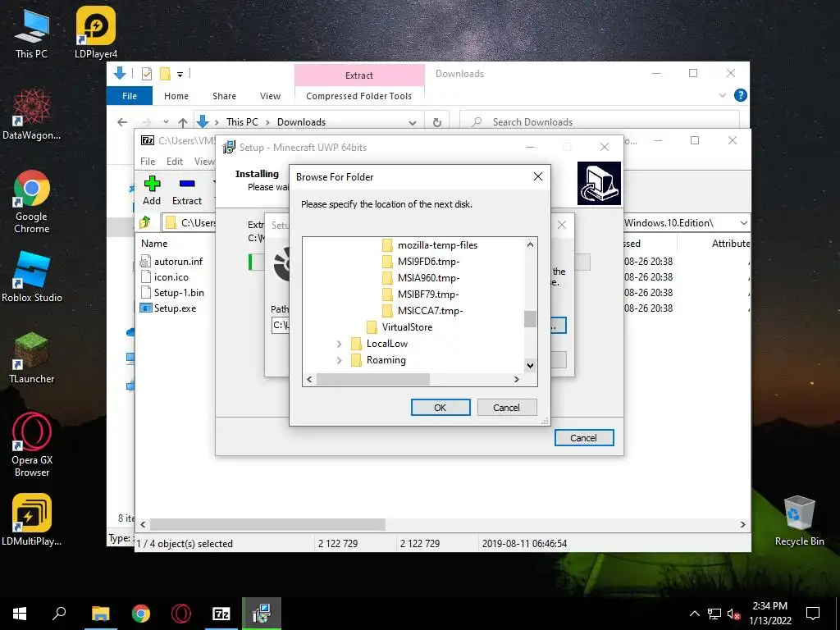This screenshot has width=840, height=630.
Task: Open Explorer help question mark icon
Action: pos(741,95)
